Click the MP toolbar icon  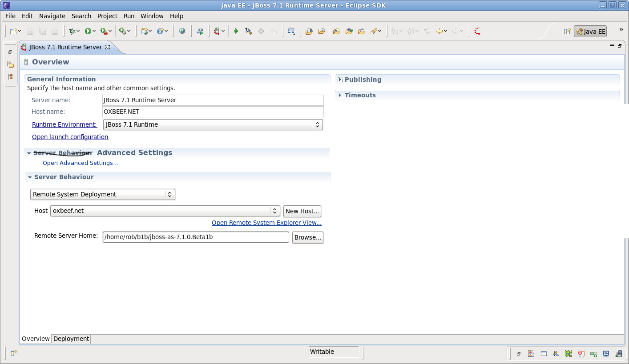click(x=291, y=31)
